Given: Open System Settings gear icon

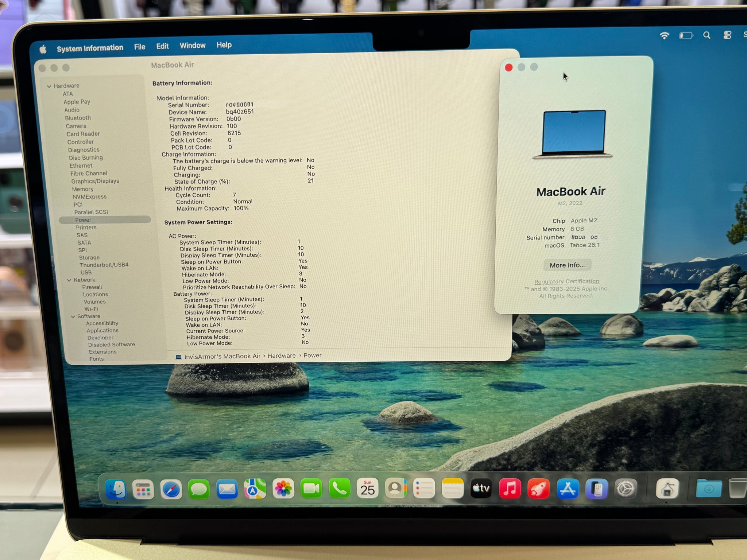Looking at the screenshot, I should click(x=626, y=488).
